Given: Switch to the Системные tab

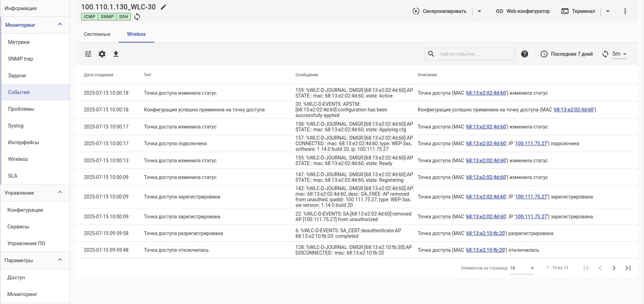Looking at the screenshot, I should [x=97, y=34].
